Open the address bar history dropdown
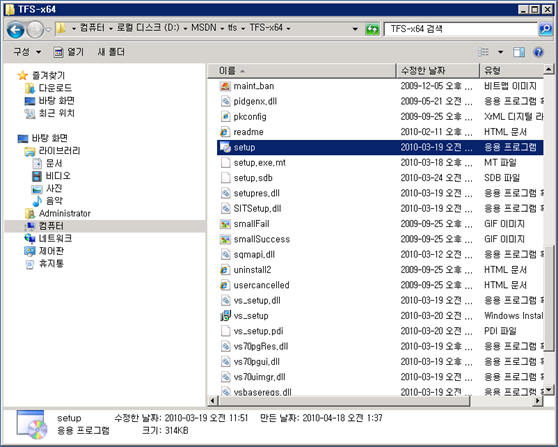This screenshot has width=558, height=447. pos(355,29)
